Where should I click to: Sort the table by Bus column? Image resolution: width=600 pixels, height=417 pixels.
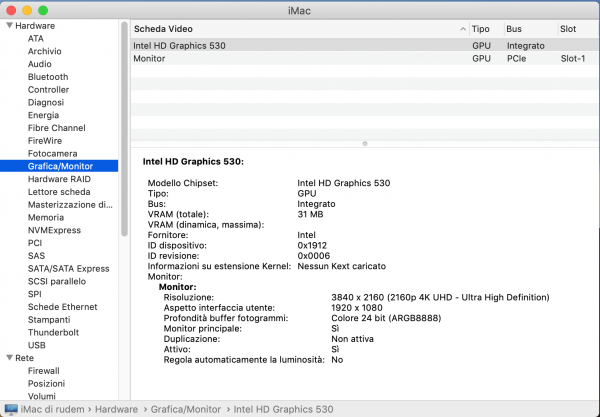click(x=514, y=29)
